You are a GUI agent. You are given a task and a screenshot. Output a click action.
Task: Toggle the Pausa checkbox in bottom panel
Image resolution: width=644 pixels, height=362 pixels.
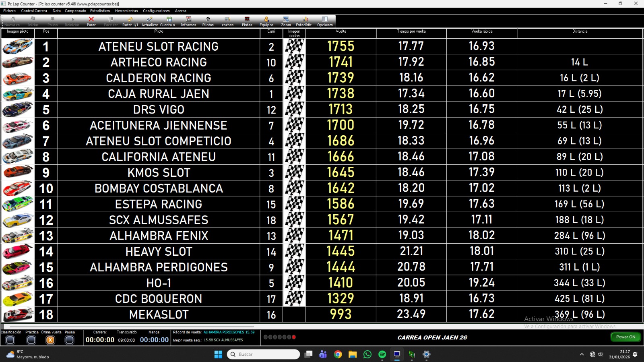pyautogui.click(x=69, y=340)
